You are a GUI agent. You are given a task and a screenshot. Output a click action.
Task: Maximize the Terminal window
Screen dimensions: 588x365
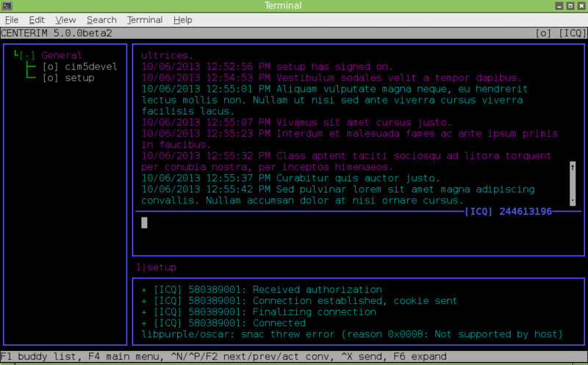(570, 6)
